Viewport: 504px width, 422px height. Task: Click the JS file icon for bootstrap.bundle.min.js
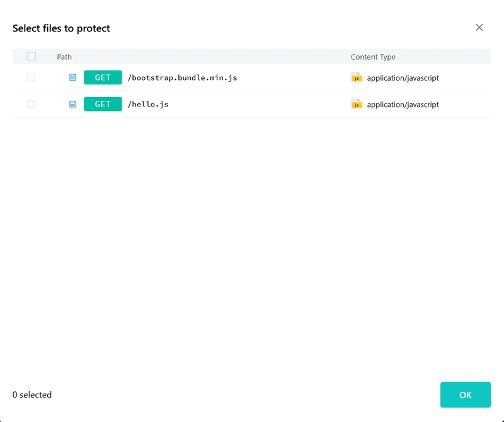(x=356, y=77)
